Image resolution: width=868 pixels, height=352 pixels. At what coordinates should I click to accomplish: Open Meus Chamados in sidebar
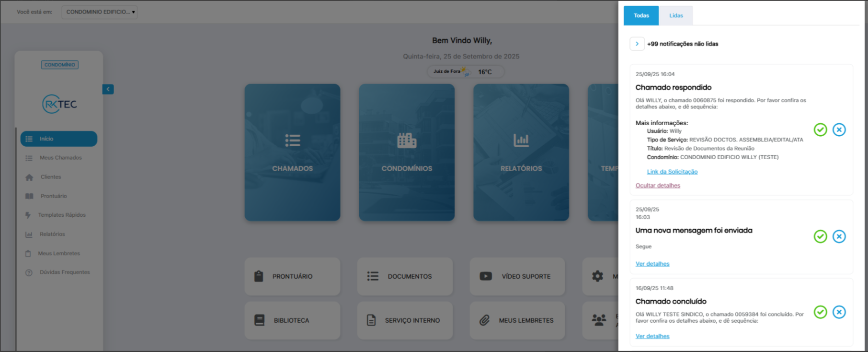click(60, 158)
